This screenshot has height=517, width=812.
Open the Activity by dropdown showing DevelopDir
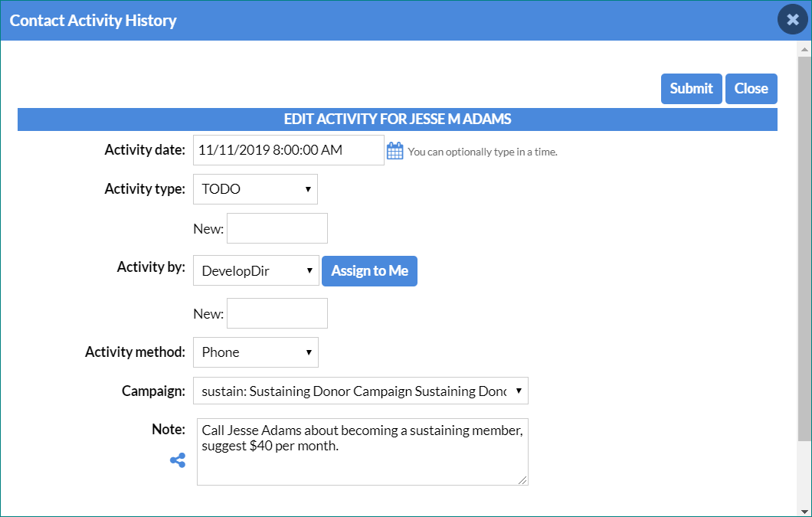256,270
